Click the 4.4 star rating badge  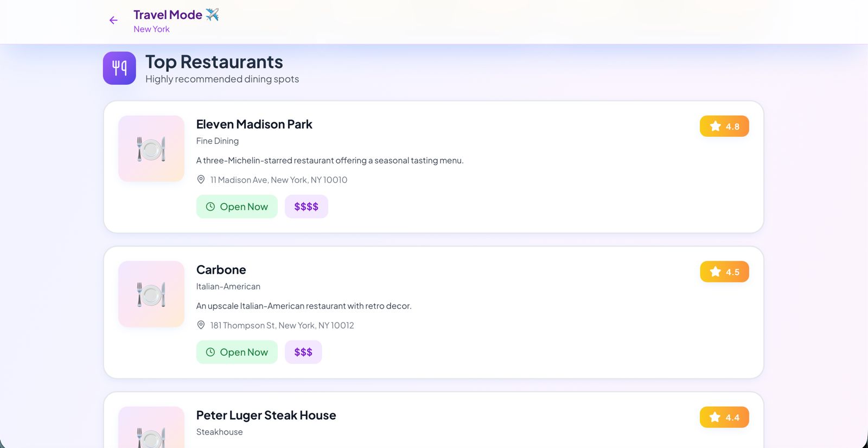point(724,417)
